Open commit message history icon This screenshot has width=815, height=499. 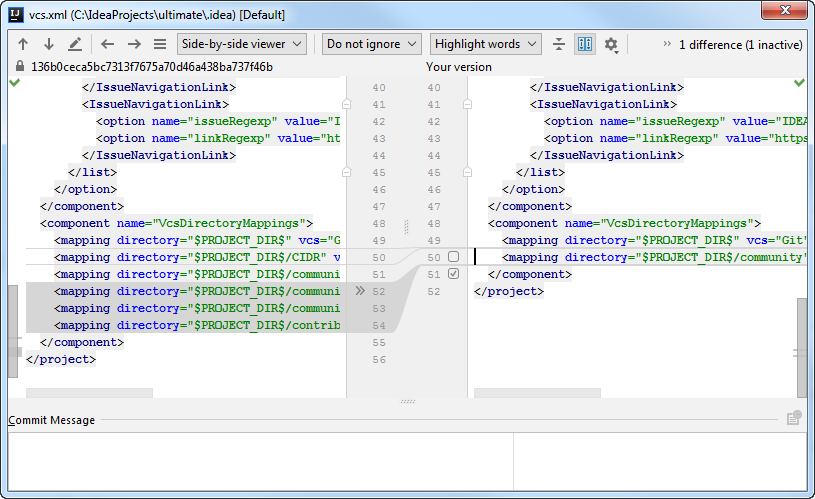coord(794,418)
